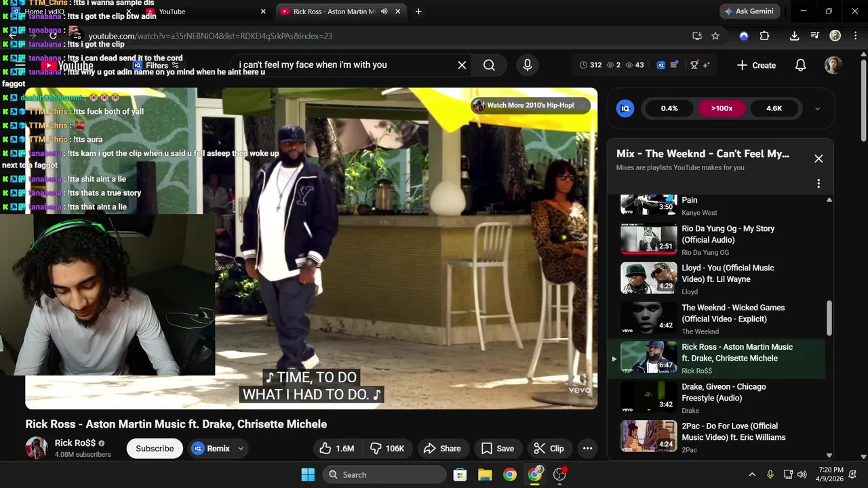Click the YouTube search field text

[x=313, y=65]
